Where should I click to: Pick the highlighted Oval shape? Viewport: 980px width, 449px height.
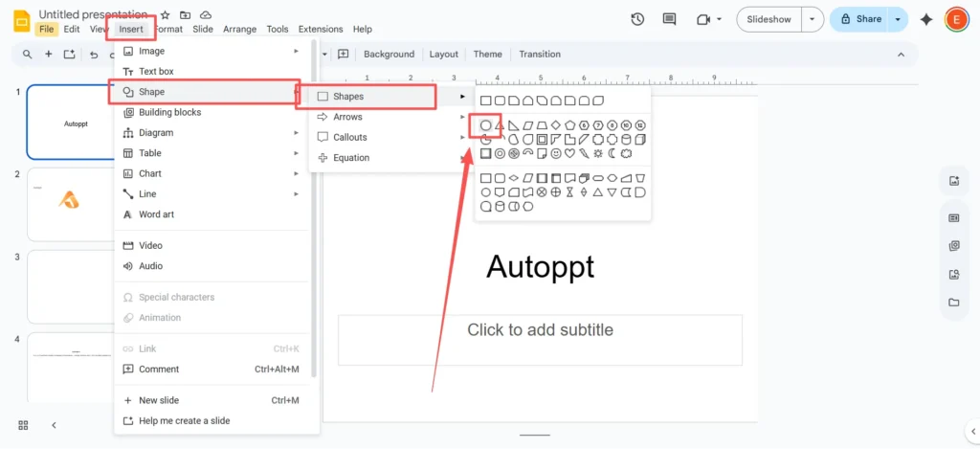pyautogui.click(x=485, y=125)
